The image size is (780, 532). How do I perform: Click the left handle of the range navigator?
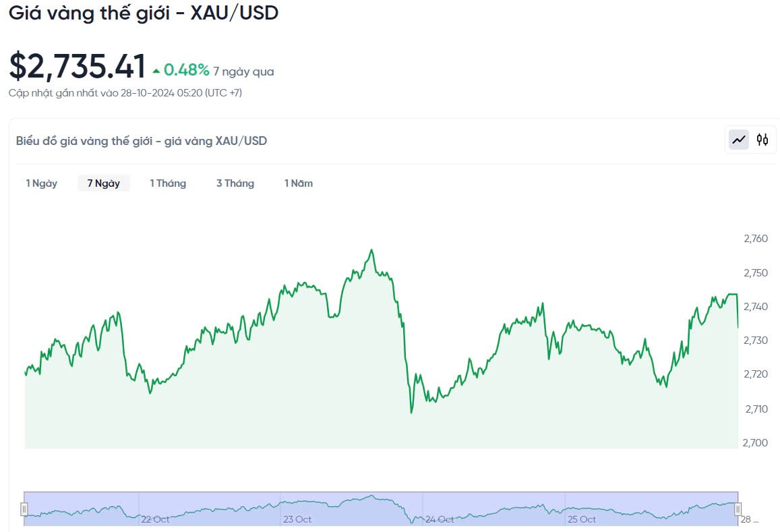[x=24, y=509]
